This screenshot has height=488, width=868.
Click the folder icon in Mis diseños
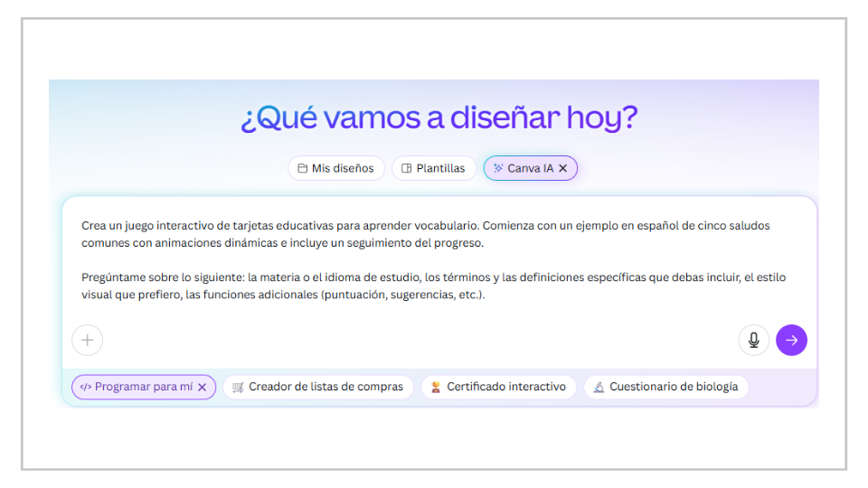(302, 169)
